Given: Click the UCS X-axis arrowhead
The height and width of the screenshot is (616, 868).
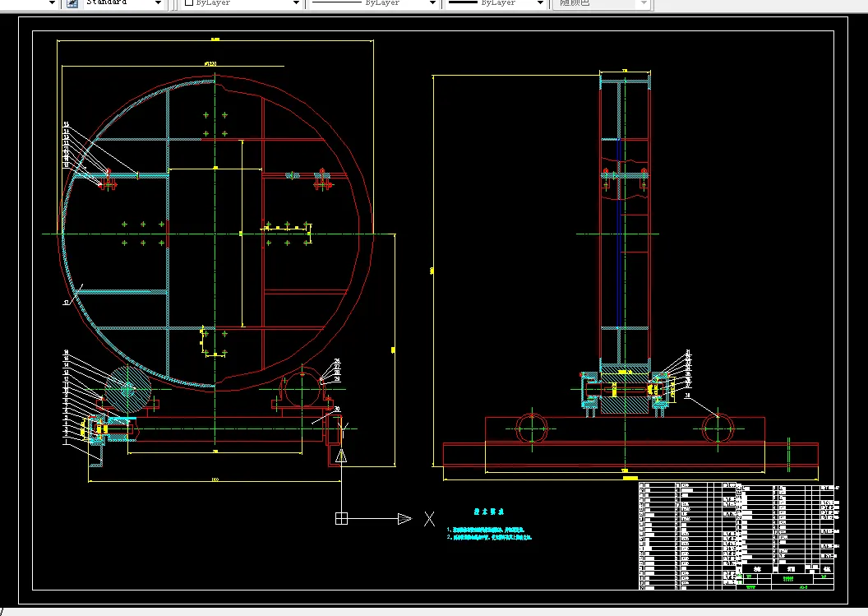Looking at the screenshot, I should (404, 519).
